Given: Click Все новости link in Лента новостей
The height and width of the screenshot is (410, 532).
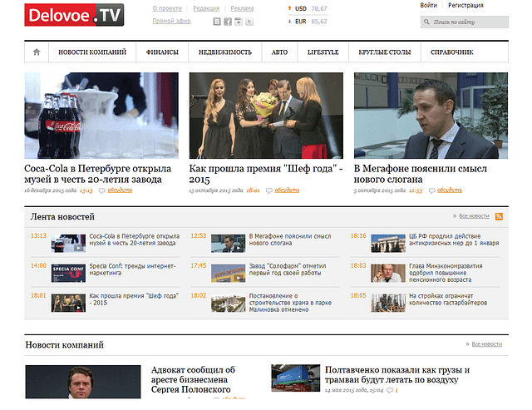Looking at the screenshot, I should [x=474, y=216].
